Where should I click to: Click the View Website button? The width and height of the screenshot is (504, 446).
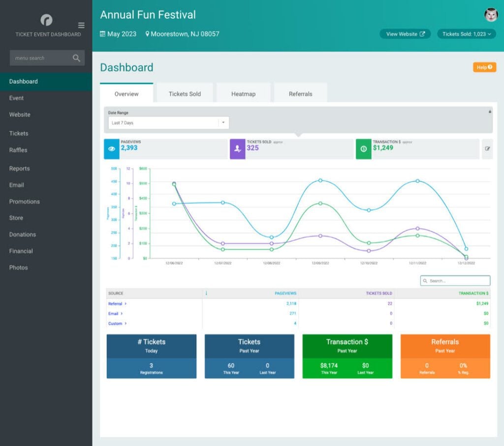405,34
